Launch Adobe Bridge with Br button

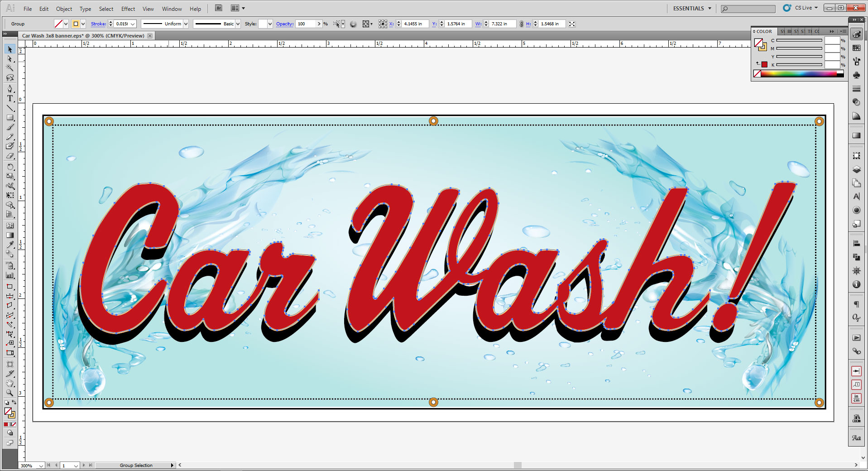(x=219, y=8)
